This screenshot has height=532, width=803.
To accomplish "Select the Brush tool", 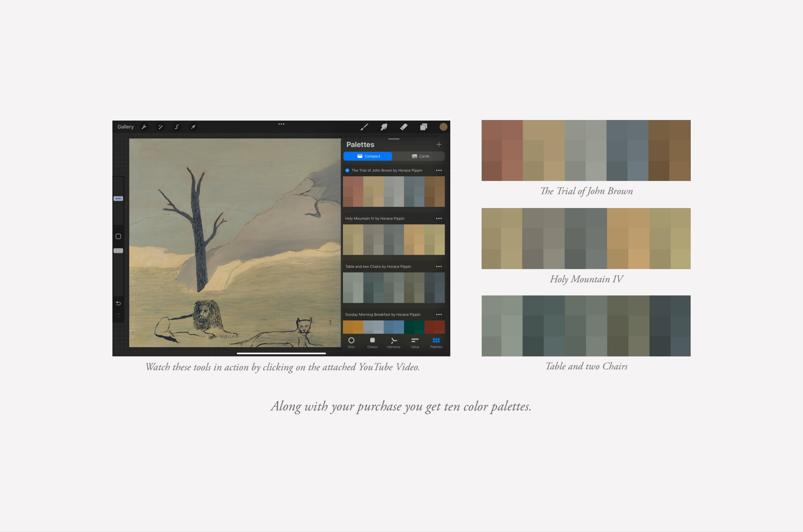I will pos(365,127).
